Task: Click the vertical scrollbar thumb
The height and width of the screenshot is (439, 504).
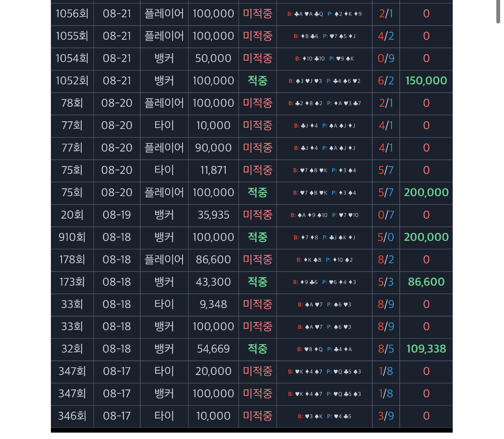Action: tap(498, 11)
